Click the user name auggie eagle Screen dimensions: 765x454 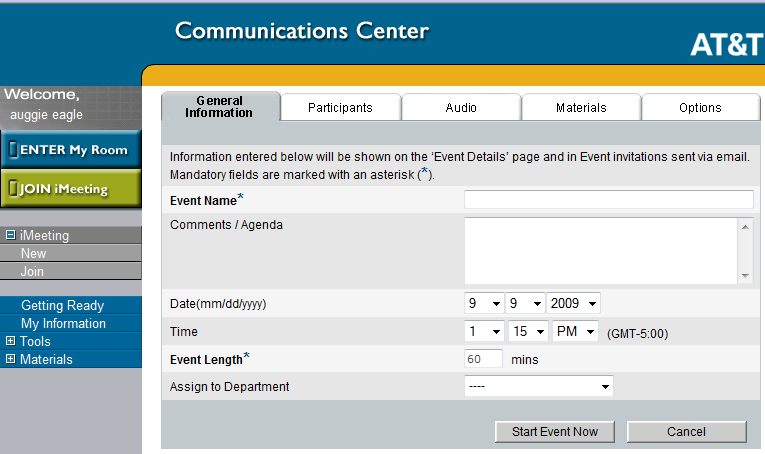tap(46, 115)
